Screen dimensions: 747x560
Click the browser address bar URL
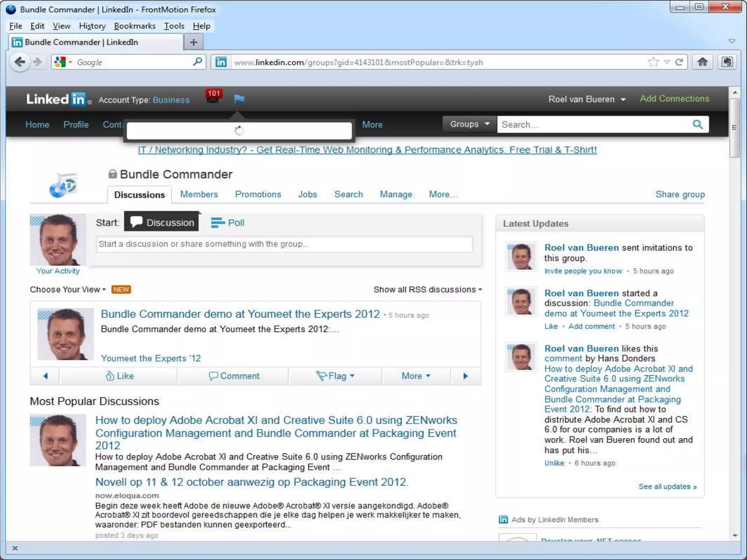coord(359,62)
